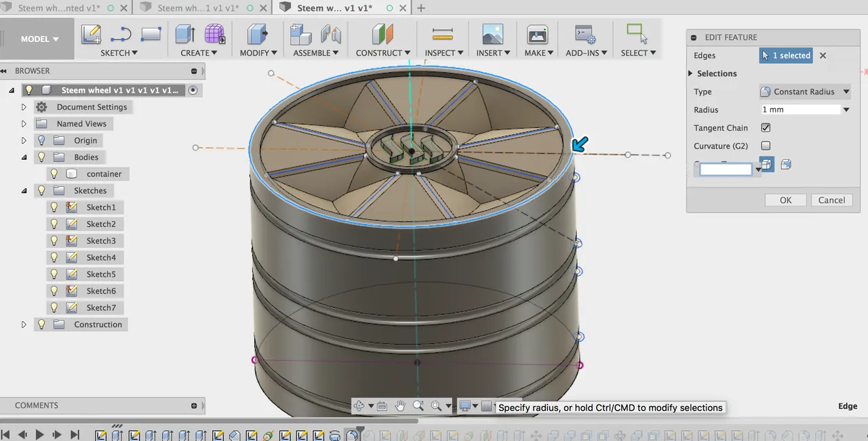
Task: Select the Offset Plane construct icon
Action: pyautogui.click(x=383, y=34)
